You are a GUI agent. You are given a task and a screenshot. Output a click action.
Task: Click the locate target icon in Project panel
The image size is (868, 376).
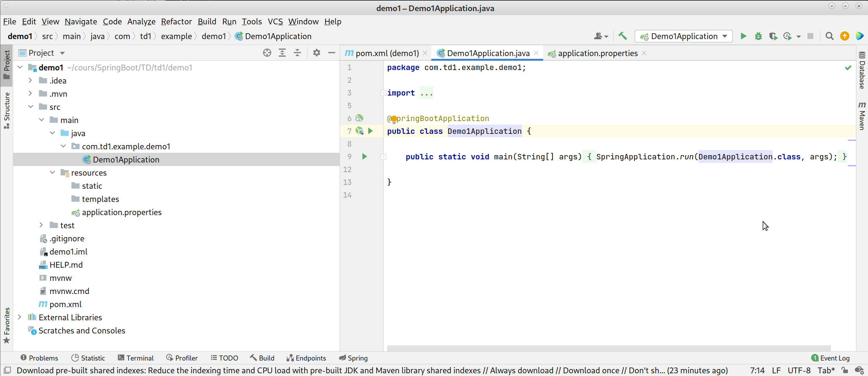[267, 53]
